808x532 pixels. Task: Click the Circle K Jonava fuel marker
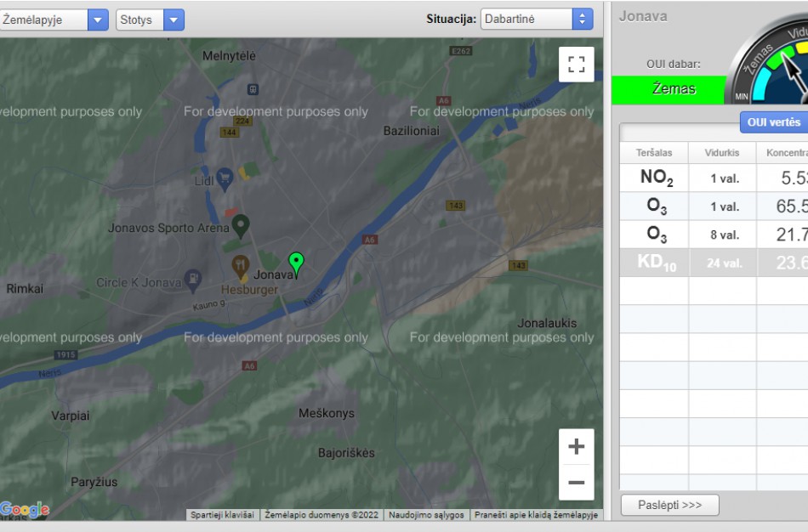click(193, 278)
